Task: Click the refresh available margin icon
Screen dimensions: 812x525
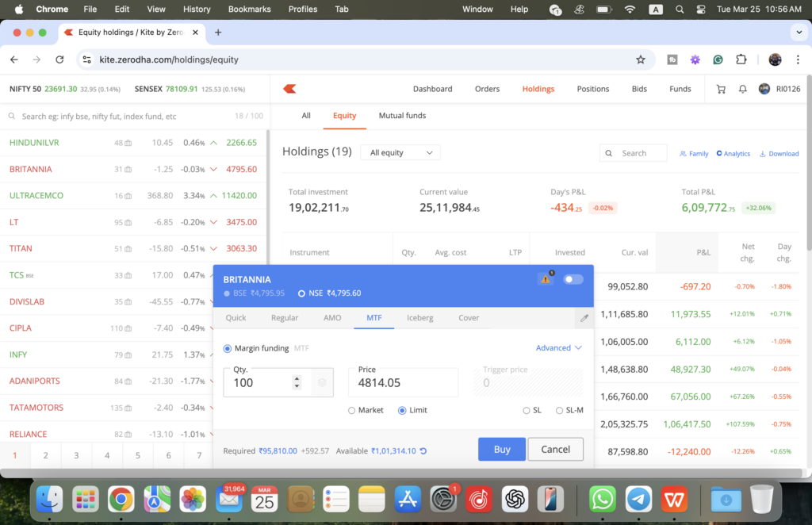Action: click(x=423, y=451)
